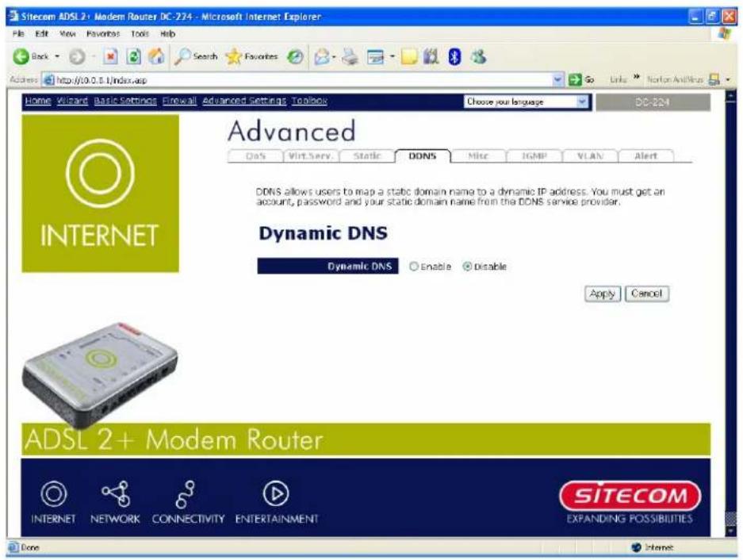
Task: Open Favorites star button
Action: 251,56
